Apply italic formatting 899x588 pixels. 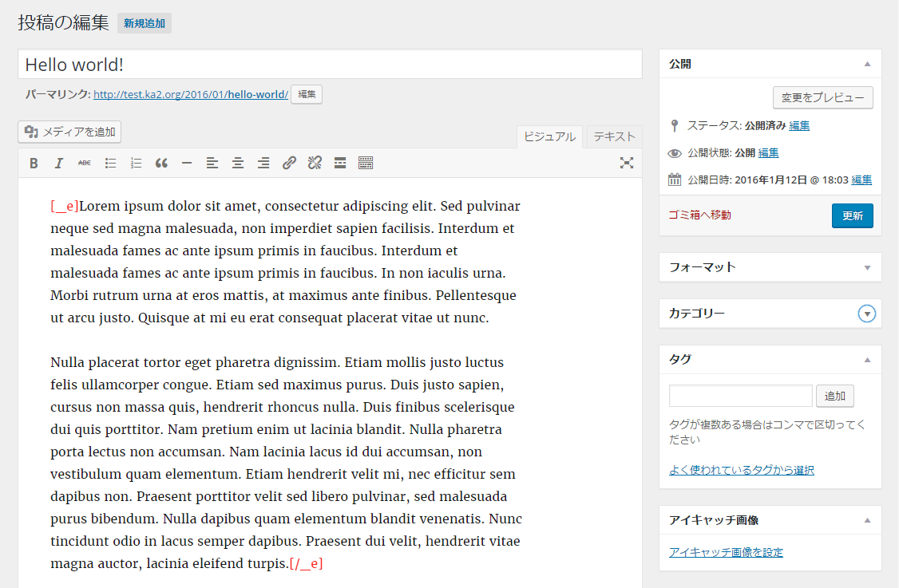(x=58, y=164)
